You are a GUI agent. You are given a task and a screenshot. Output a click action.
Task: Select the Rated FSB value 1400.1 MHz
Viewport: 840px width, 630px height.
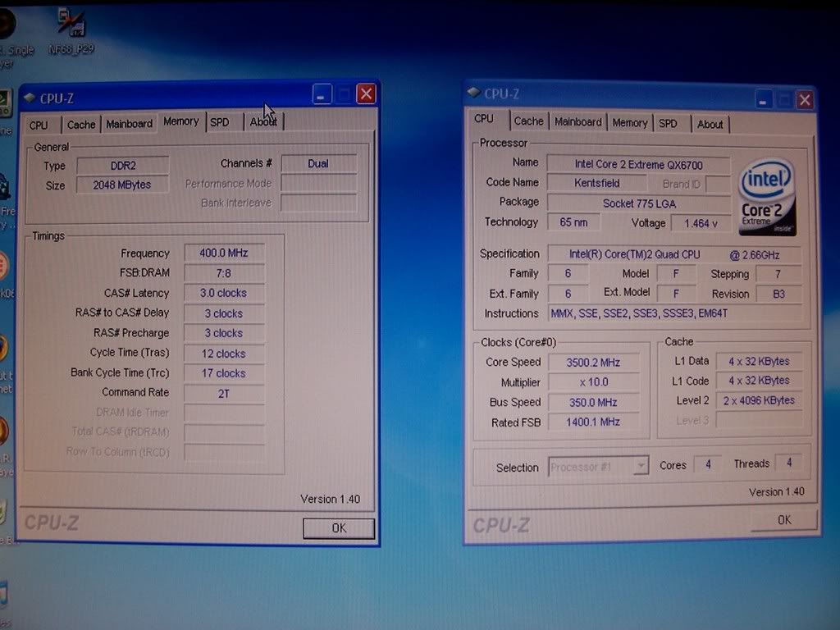coord(594,422)
